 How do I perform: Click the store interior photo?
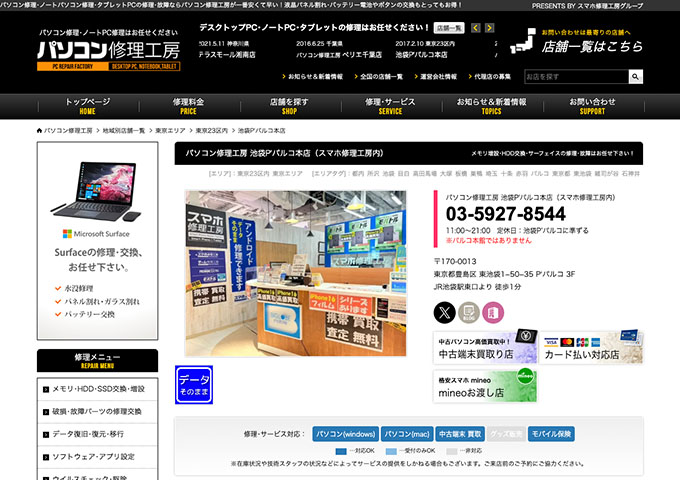point(295,273)
